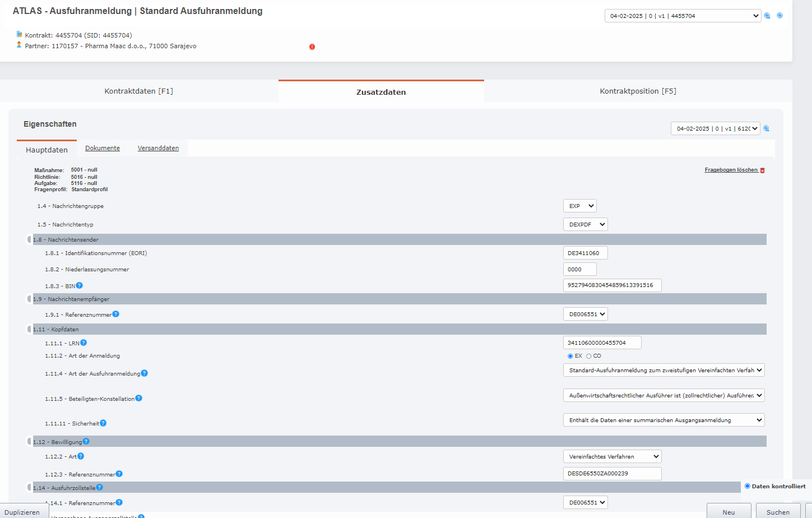Open the Dokumente tab
The height and width of the screenshot is (518, 812).
coord(103,148)
